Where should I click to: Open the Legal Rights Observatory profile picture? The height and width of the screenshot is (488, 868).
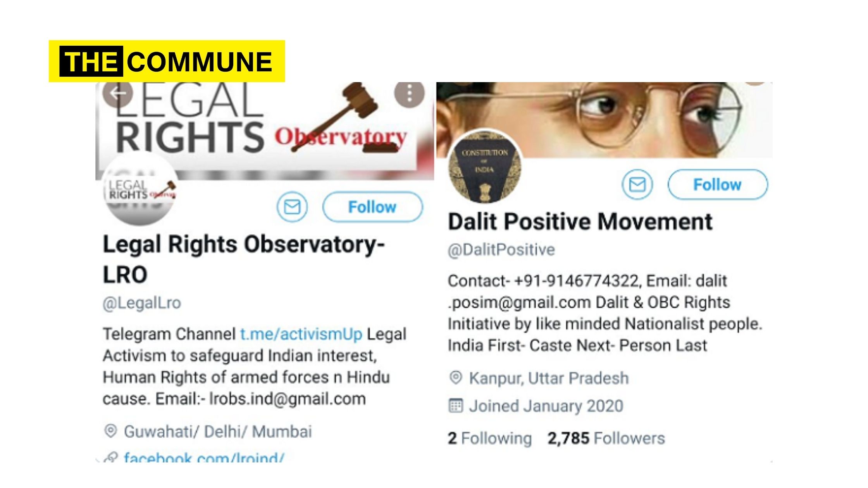pos(141,190)
